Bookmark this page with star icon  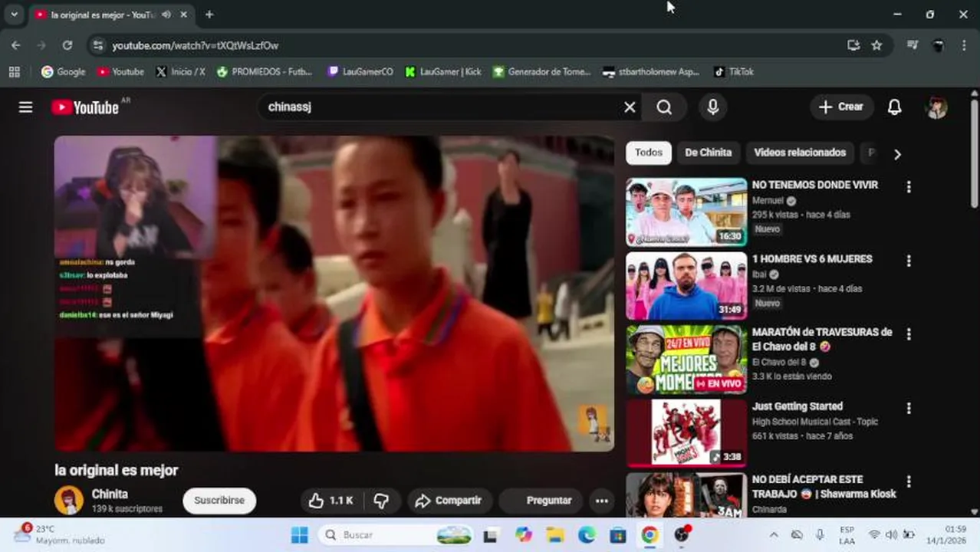[876, 45]
